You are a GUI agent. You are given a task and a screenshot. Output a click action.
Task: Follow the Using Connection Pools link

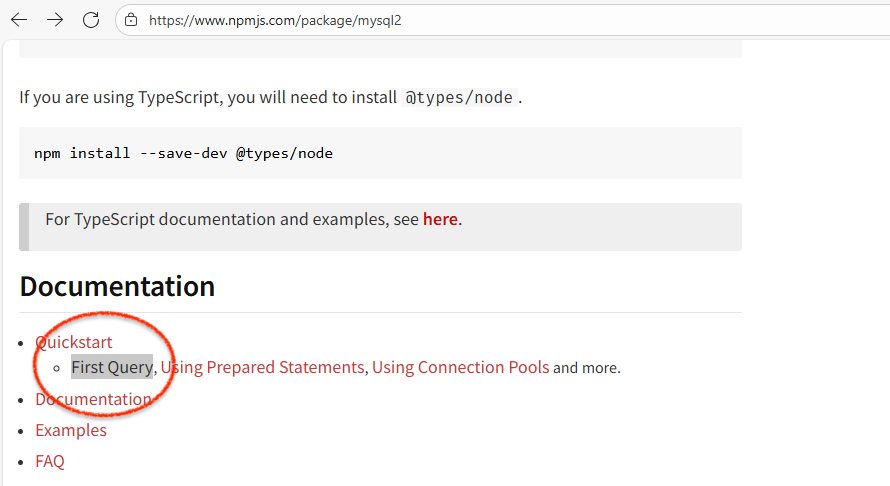(x=460, y=367)
